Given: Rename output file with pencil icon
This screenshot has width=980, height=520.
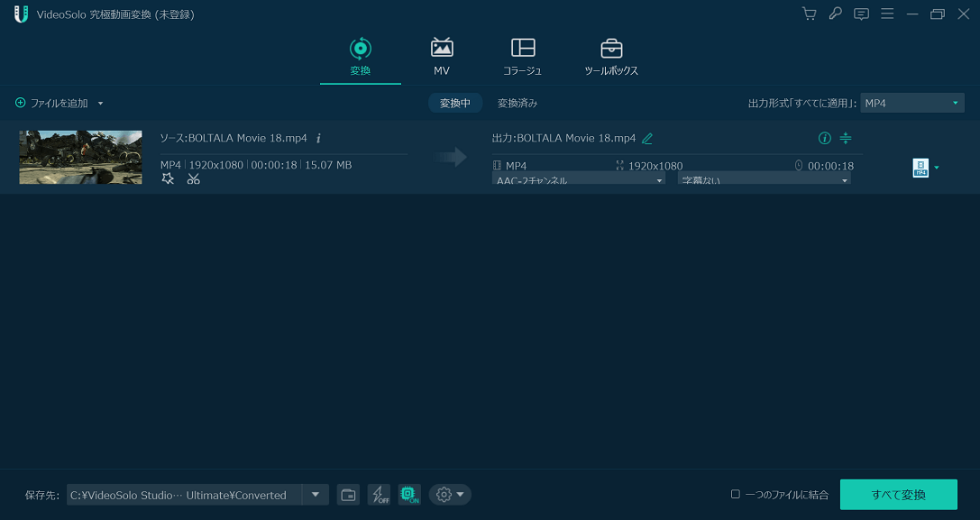Looking at the screenshot, I should pyautogui.click(x=647, y=138).
